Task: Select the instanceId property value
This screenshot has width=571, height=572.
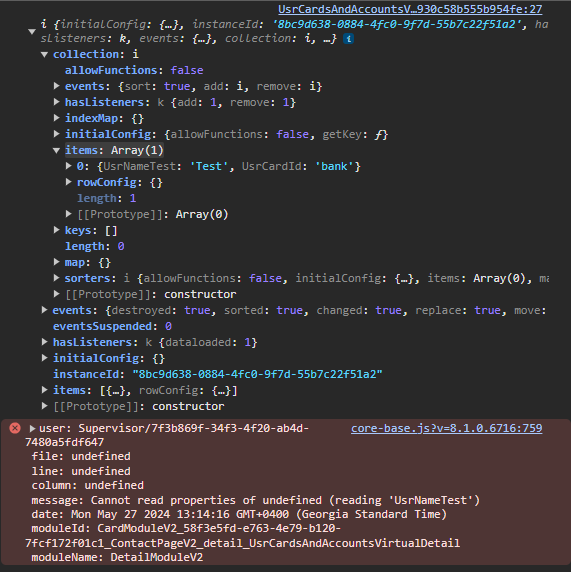Action: [257, 374]
